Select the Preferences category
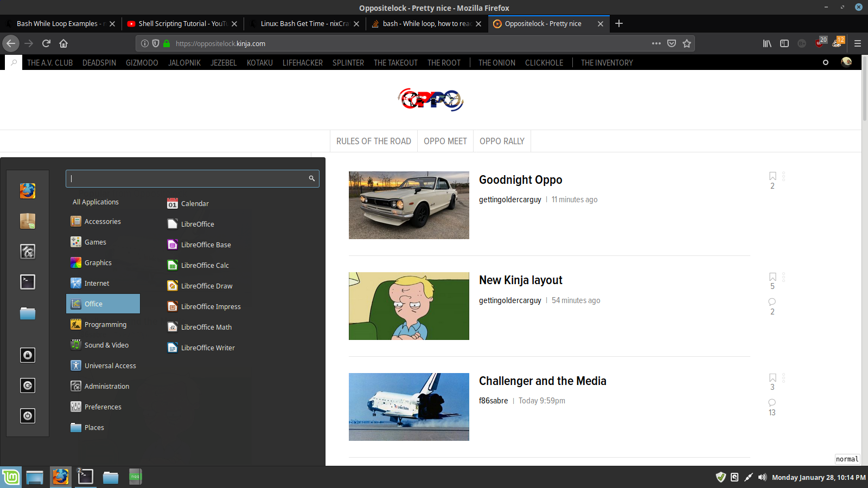868x488 pixels. pos(103,407)
